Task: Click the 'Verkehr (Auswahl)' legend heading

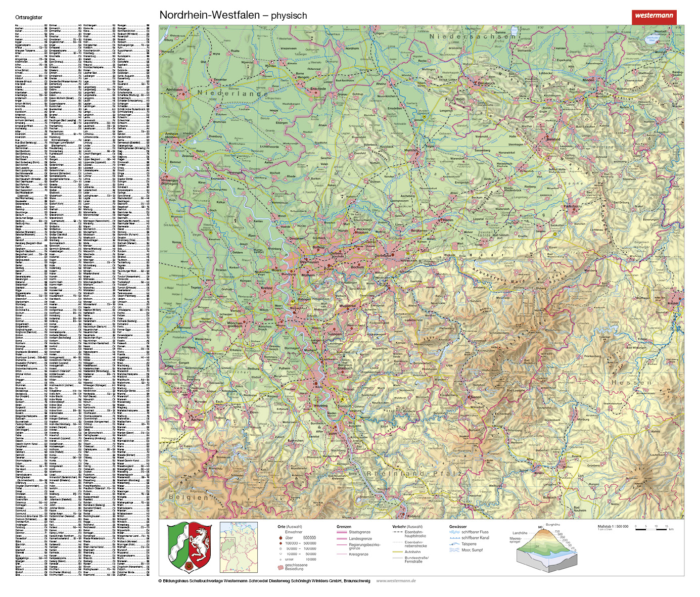Action: [x=407, y=527]
